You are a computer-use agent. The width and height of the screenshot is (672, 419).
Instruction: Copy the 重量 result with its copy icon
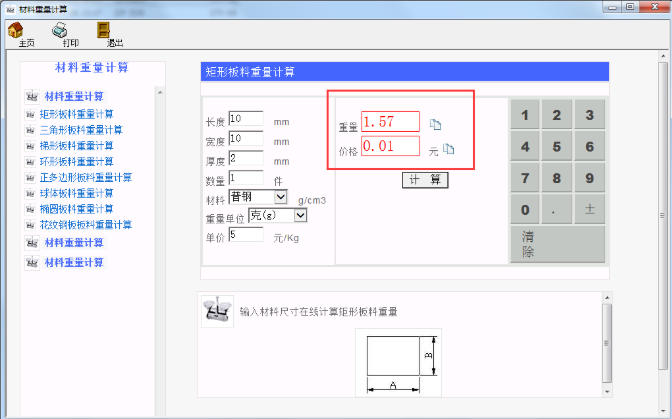pyautogui.click(x=435, y=124)
